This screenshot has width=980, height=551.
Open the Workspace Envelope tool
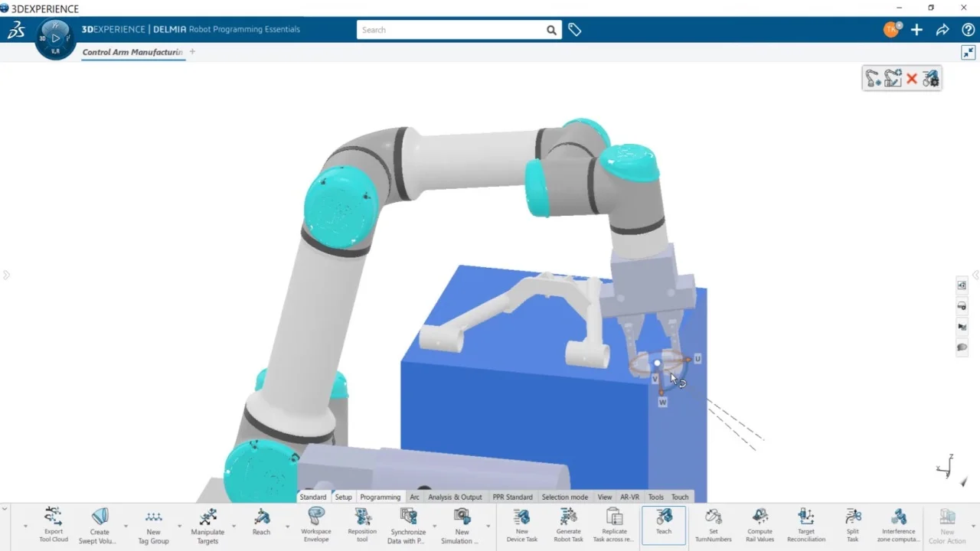(x=315, y=524)
